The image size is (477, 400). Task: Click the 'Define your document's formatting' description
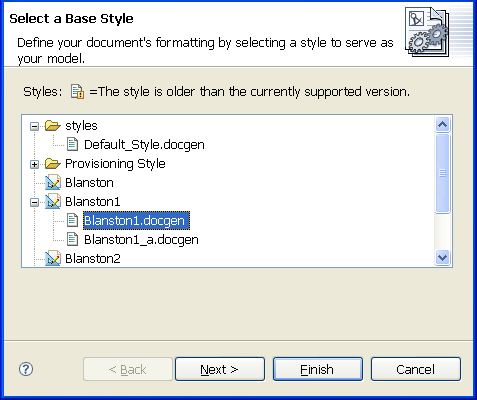[205, 50]
